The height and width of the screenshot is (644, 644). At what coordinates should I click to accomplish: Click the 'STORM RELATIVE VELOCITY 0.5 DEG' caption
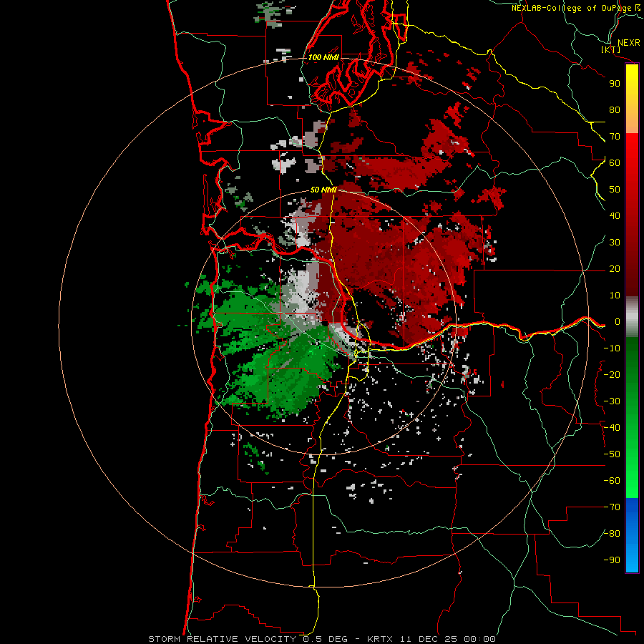click(248, 639)
